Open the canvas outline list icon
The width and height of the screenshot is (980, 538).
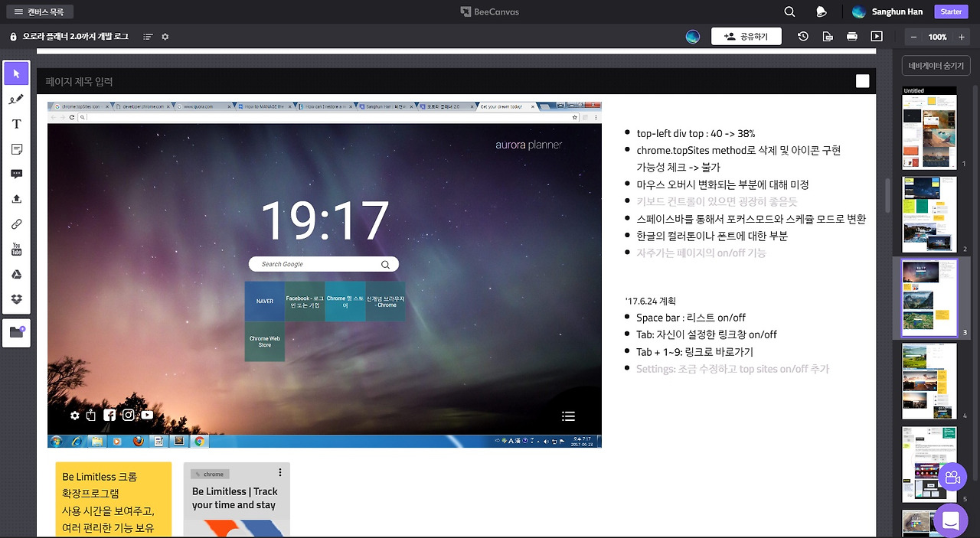tap(148, 36)
